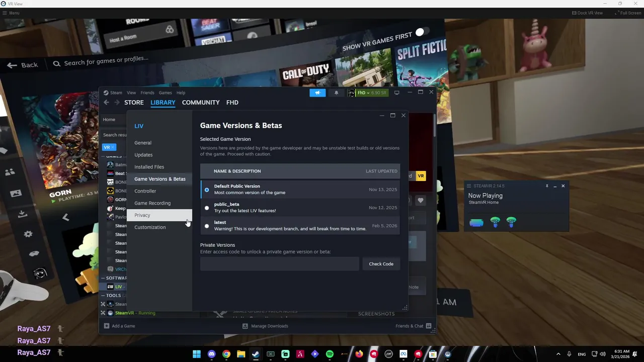Open VR View hamburger Menu
The height and width of the screenshot is (362, 644).
tap(11, 13)
